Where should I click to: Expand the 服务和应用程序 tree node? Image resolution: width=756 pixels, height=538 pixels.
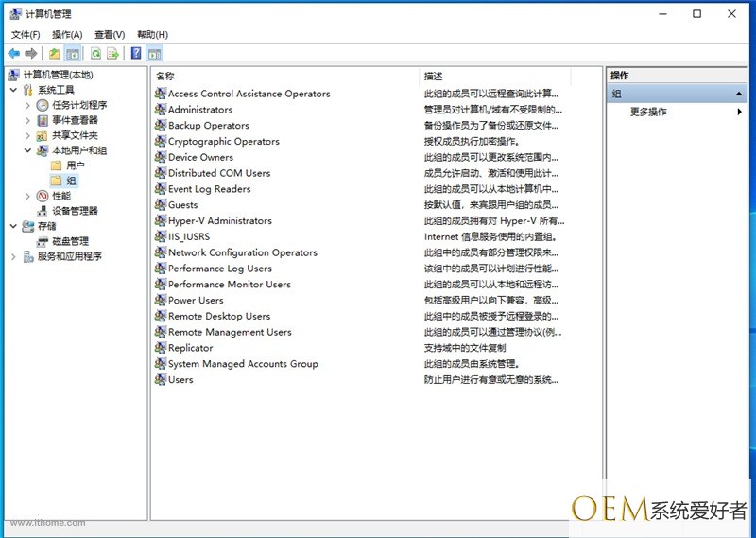click(13, 256)
